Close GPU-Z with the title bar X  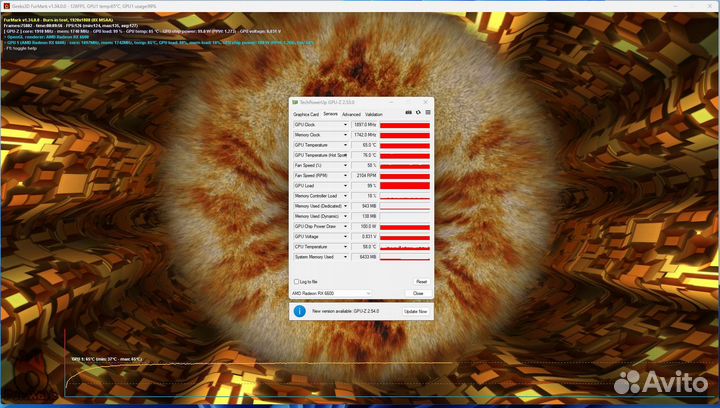click(x=425, y=102)
